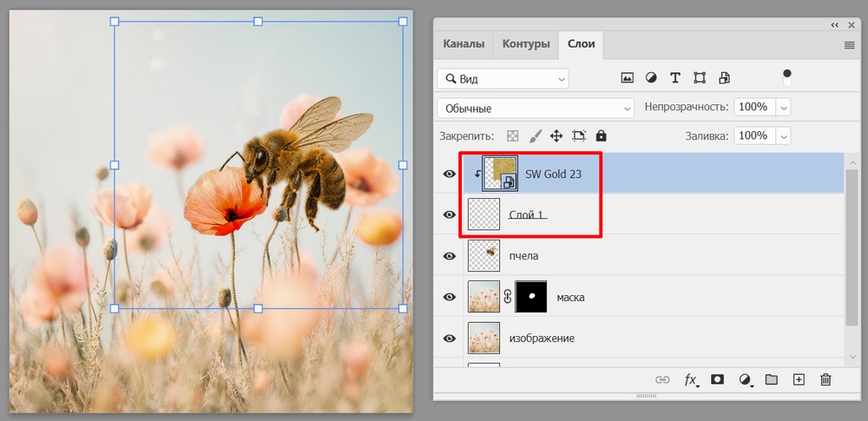This screenshot has width=868, height=421.
Task: Hide the SW Gold 23 layer
Action: (x=450, y=174)
